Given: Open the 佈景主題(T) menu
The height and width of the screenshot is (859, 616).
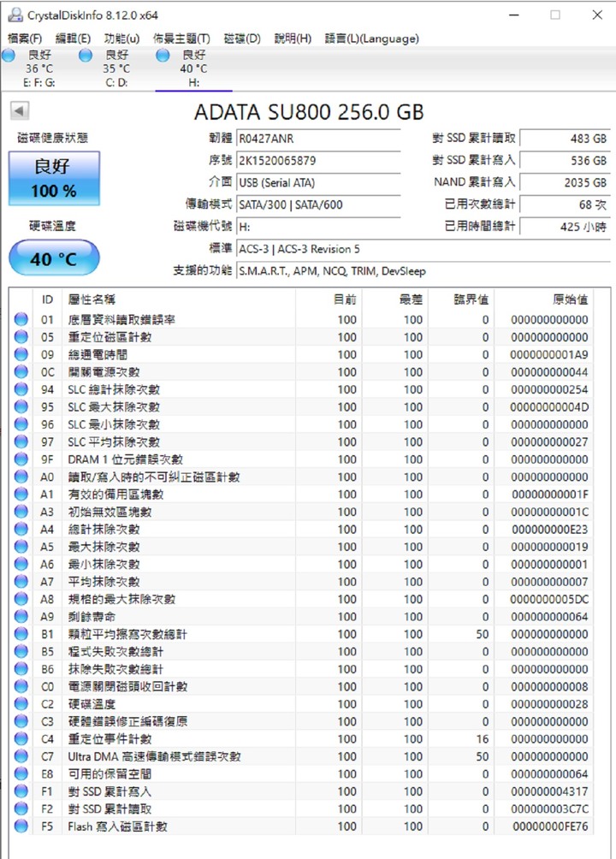Looking at the screenshot, I should (181, 39).
